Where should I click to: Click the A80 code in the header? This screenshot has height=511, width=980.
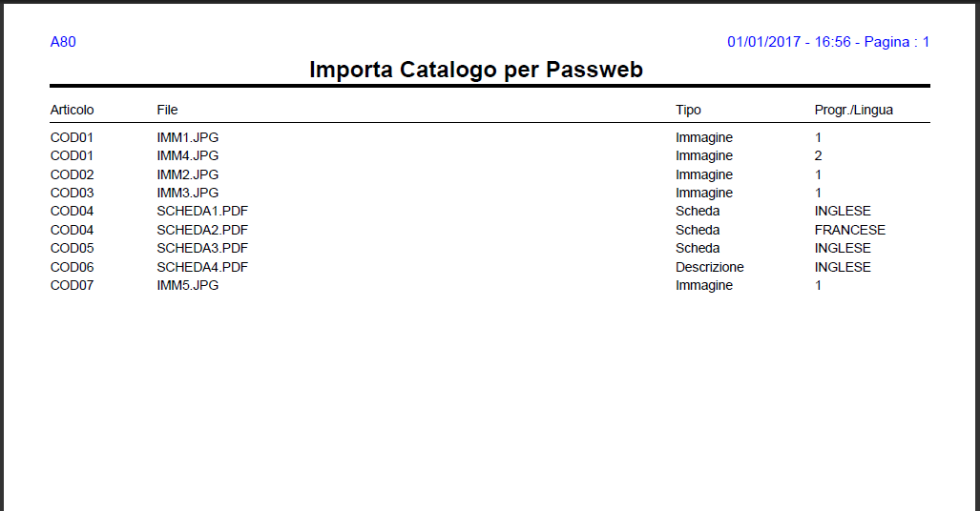63,42
